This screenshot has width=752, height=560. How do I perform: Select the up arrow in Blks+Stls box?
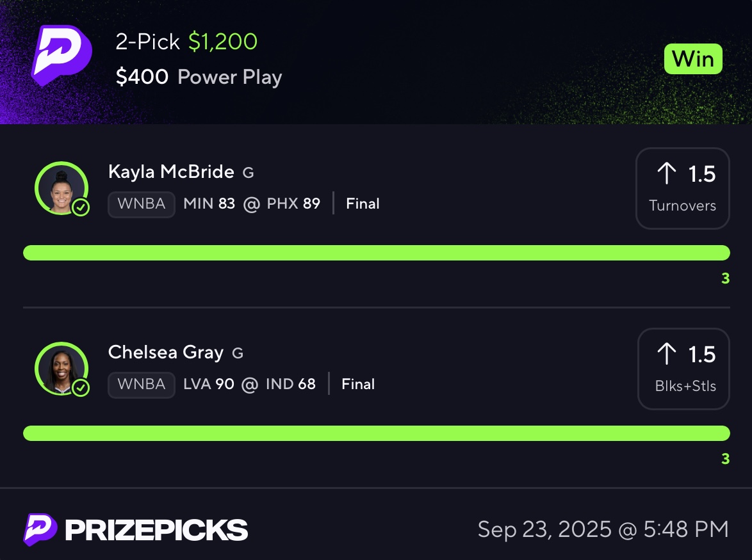(667, 353)
